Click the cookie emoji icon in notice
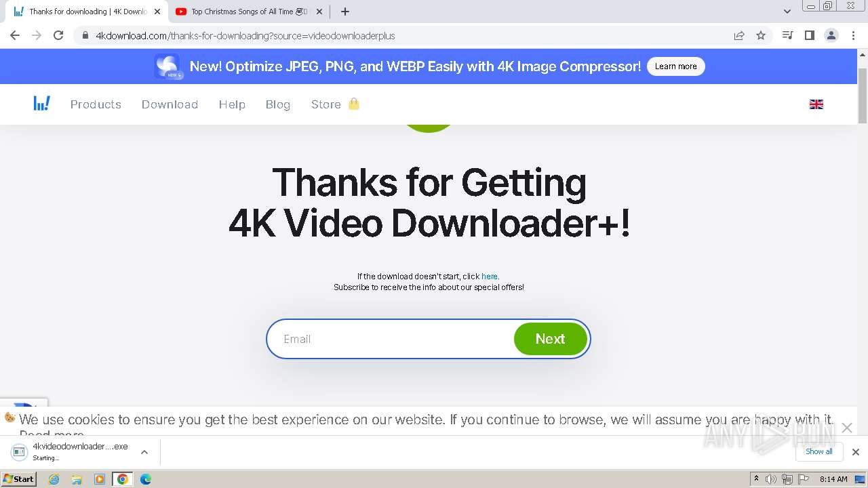 click(x=9, y=418)
